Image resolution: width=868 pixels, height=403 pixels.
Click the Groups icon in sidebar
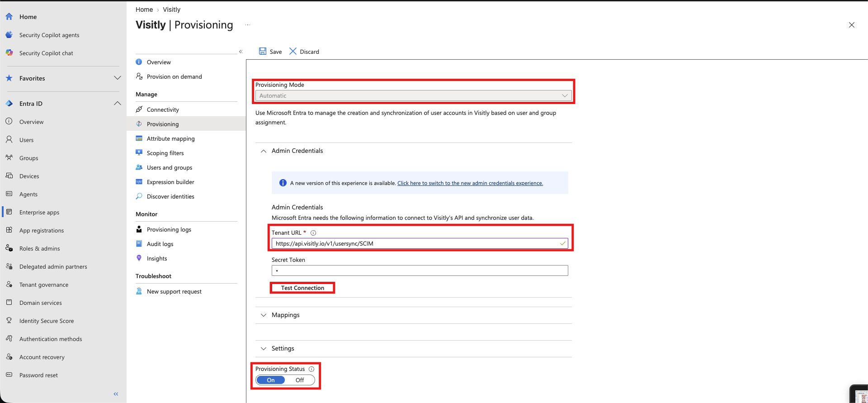tap(9, 158)
